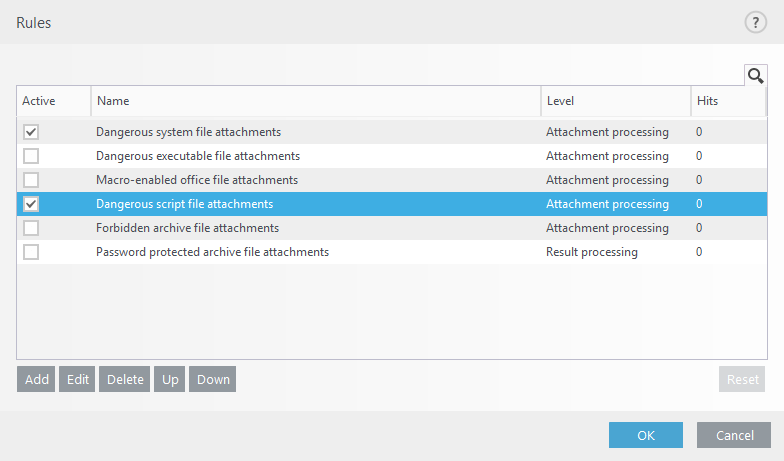This screenshot has width=784, height=461.
Task: Click the Edit button
Action: click(x=77, y=380)
